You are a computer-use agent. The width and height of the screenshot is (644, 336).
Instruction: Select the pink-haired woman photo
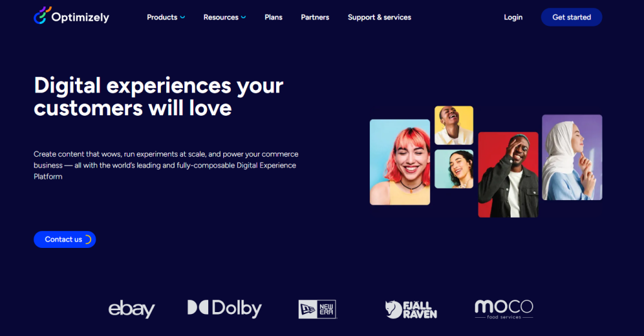pyautogui.click(x=399, y=162)
